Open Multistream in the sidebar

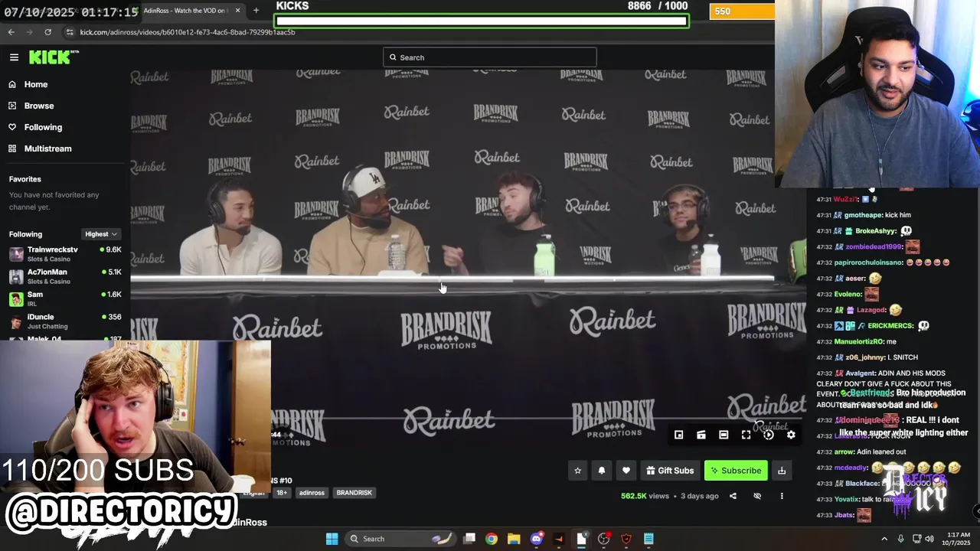[x=47, y=148]
